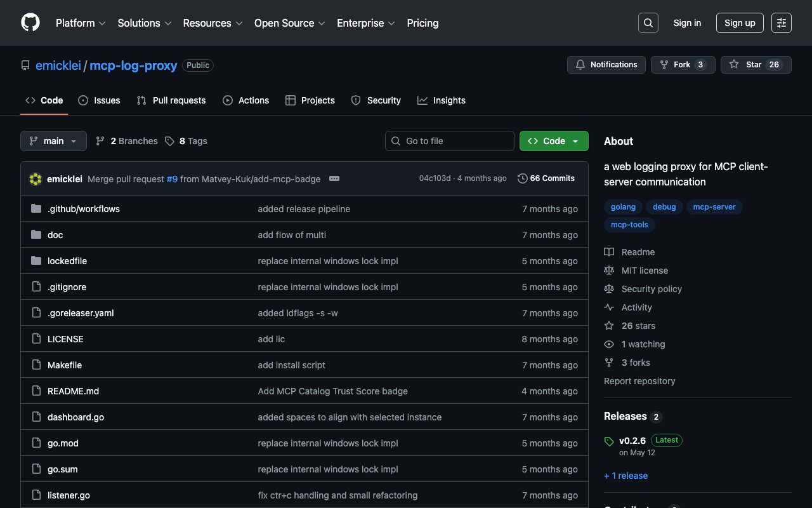Viewport: 812px width, 508px height.
Task: Click the Sign up button
Action: (739, 23)
